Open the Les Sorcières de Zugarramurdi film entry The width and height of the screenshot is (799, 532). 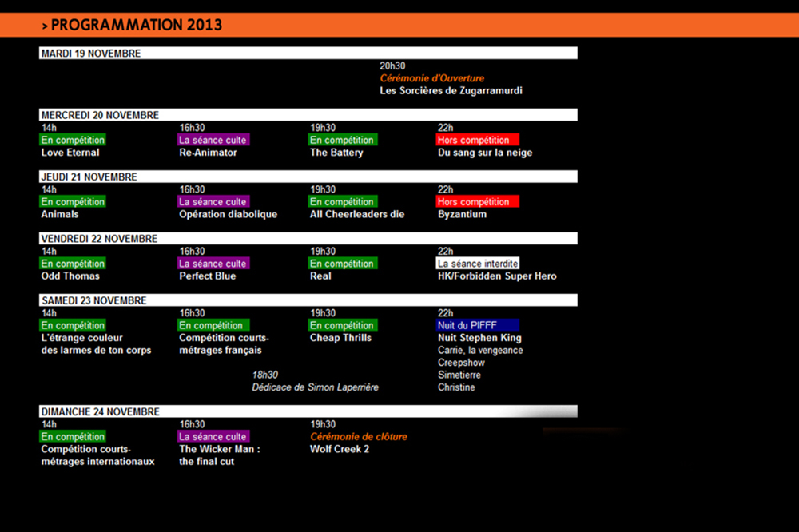click(451, 91)
